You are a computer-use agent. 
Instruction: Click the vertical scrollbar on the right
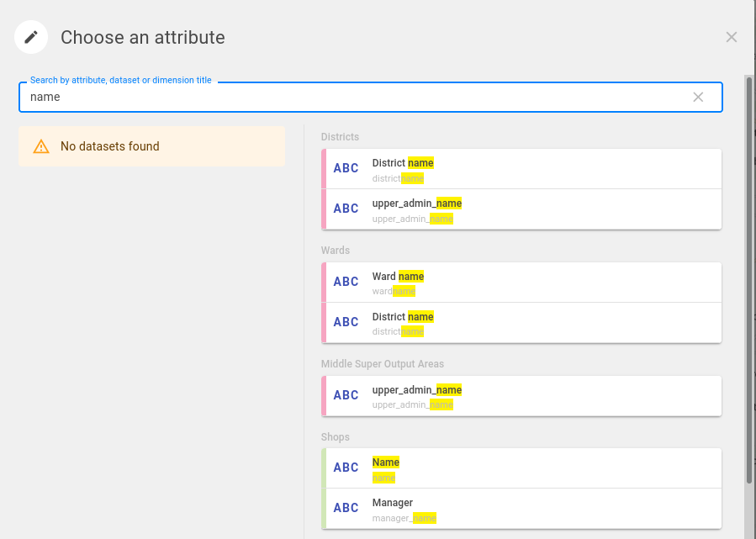tap(748, 277)
